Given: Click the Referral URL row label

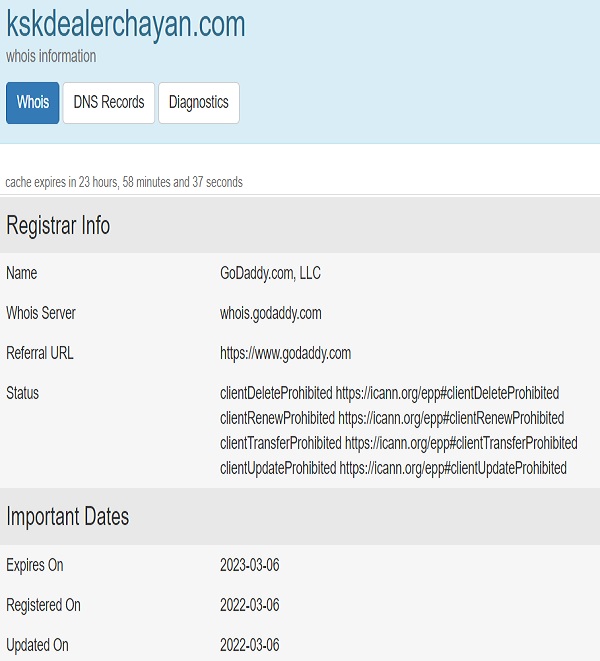Looking at the screenshot, I should [x=40, y=353].
